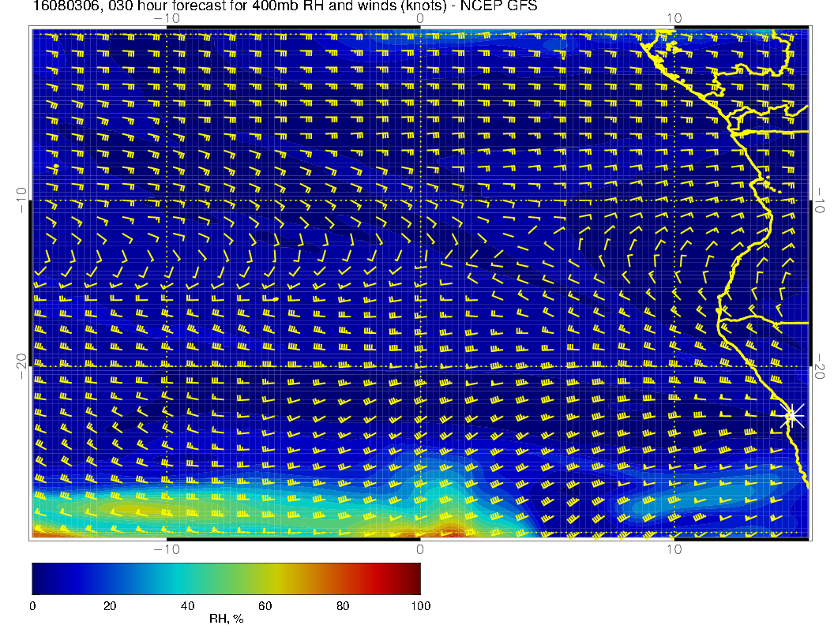Click the "10" longitude label below the map
This screenshot has height=644, width=834.
coord(674,549)
